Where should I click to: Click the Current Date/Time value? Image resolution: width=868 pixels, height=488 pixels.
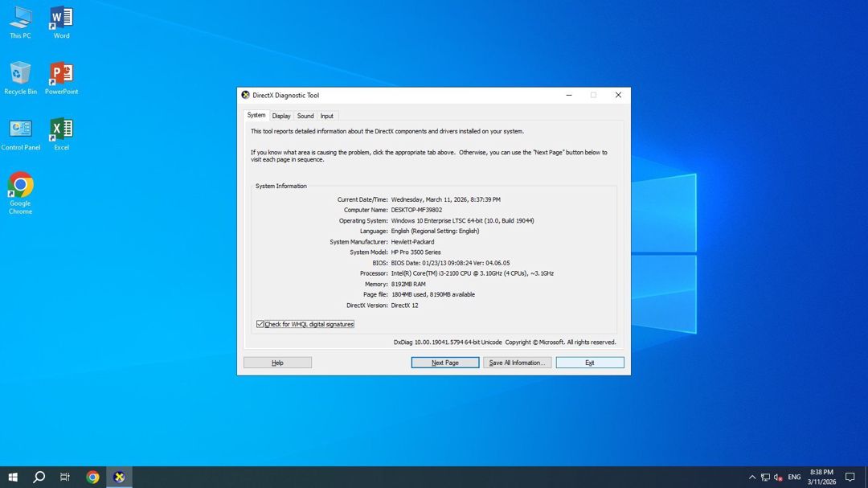[445, 199]
